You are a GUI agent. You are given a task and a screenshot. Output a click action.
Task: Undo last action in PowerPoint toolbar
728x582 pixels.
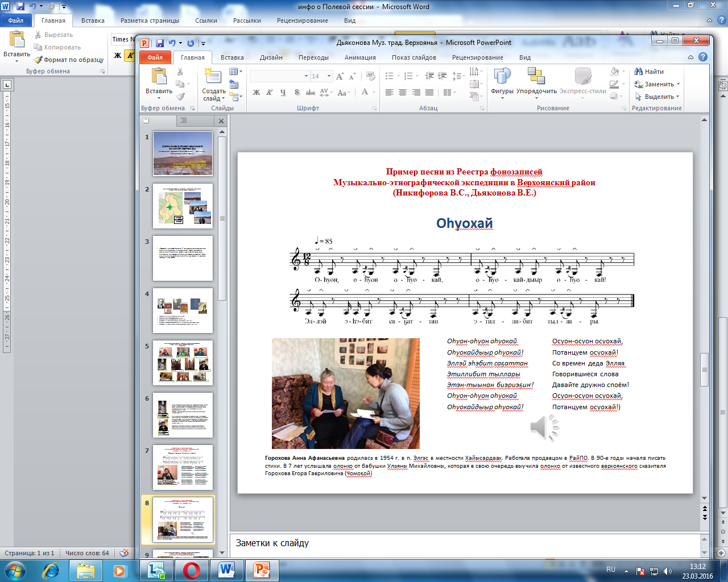pyautogui.click(x=172, y=43)
